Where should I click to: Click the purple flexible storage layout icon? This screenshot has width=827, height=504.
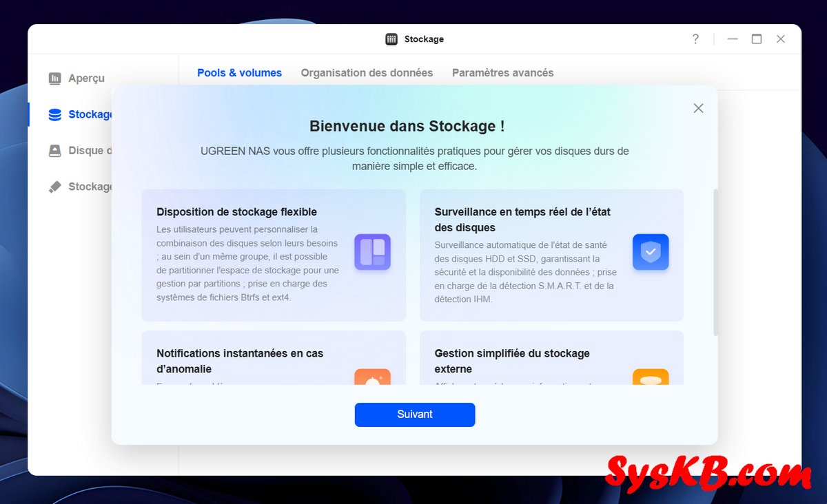pyautogui.click(x=372, y=252)
